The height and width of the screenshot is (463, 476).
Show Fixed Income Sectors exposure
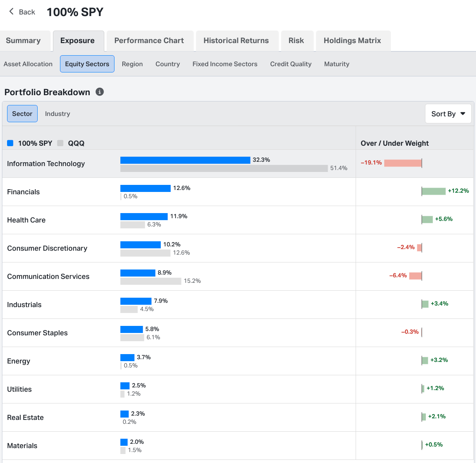(x=225, y=64)
